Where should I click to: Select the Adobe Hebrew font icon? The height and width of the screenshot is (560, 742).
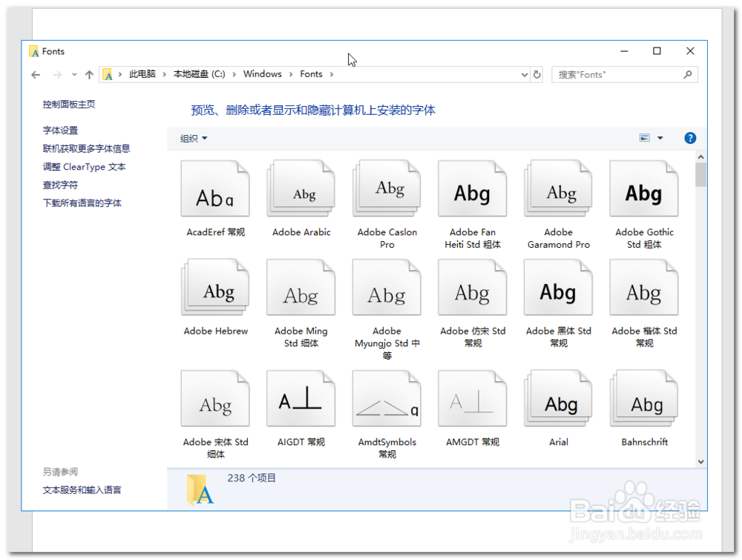pyautogui.click(x=215, y=287)
